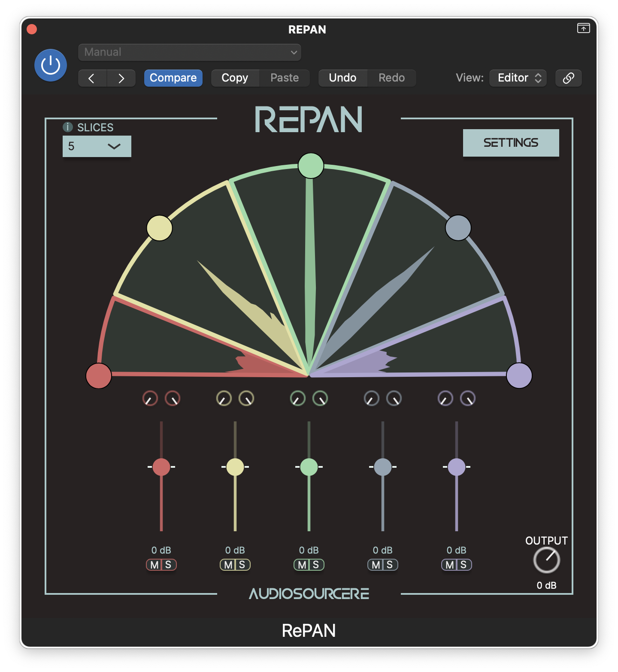Mute the purple slice
Screen dimensions: 618x672
tap(450, 565)
